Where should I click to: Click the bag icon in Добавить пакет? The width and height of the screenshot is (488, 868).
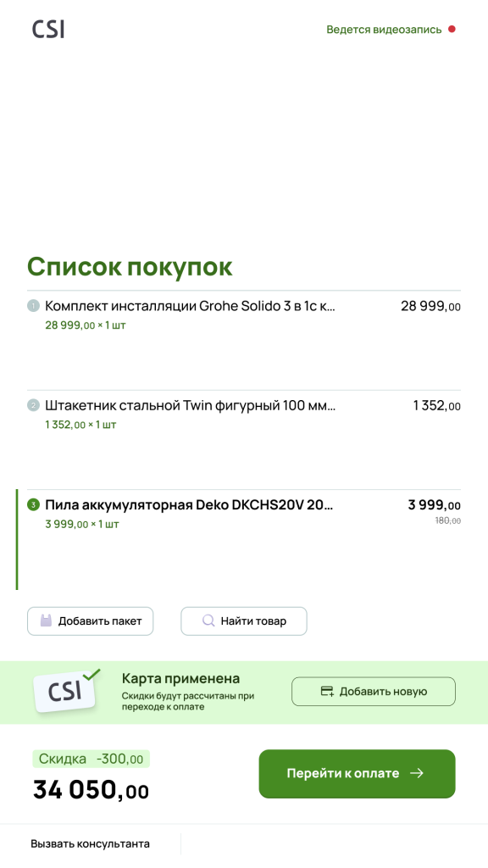point(46,620)
